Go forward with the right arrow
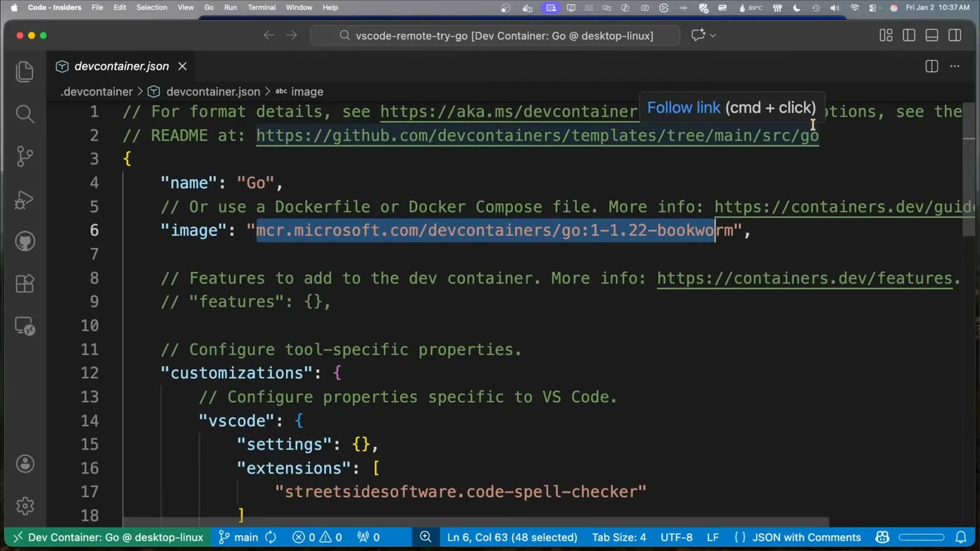This screenshot has height=551, width=980. click(292, 36)
